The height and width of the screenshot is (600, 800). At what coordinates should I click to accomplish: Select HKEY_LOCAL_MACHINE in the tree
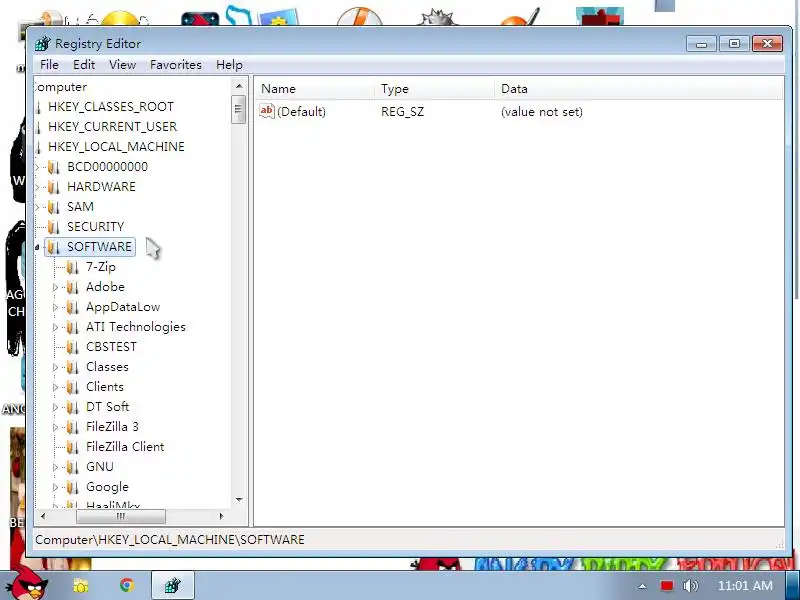click(116, 147)
